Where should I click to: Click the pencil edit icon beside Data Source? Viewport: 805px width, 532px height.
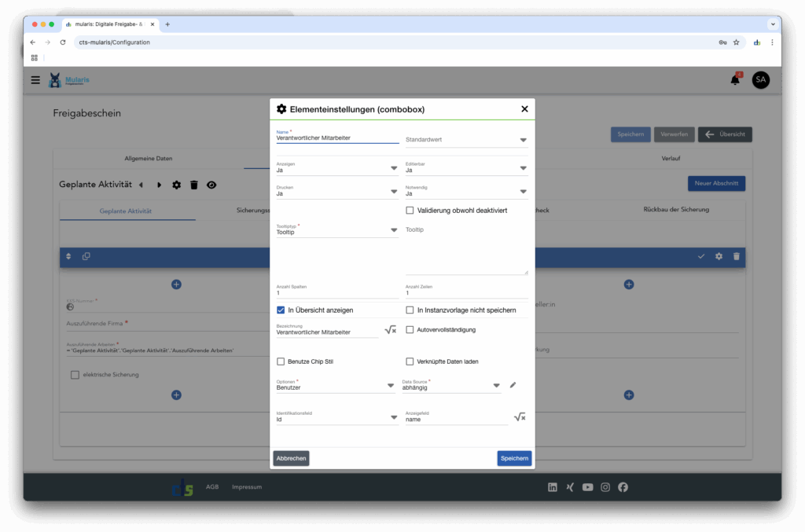[x=513, y=385]
